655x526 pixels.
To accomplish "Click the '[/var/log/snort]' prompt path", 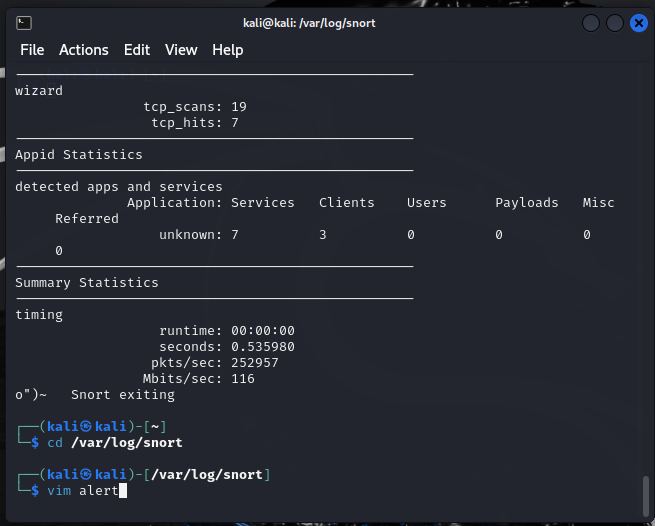I will coord(207,475).
